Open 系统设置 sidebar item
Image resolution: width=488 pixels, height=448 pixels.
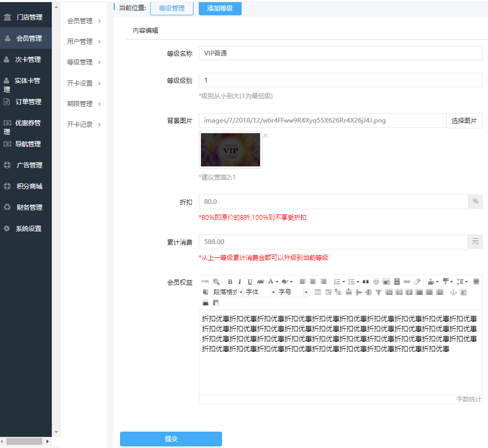click(x=26, y=229)
